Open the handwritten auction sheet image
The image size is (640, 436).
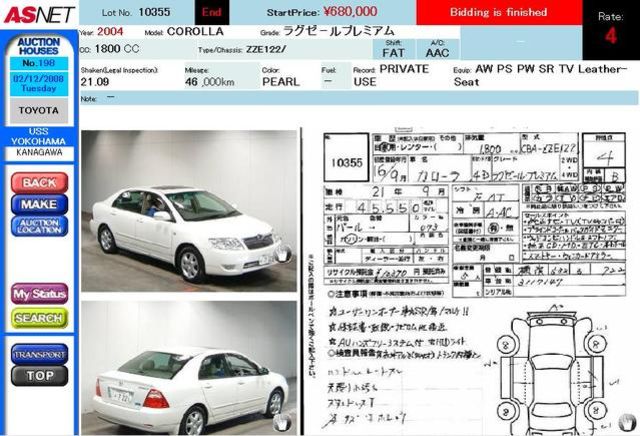coord(473,282)
